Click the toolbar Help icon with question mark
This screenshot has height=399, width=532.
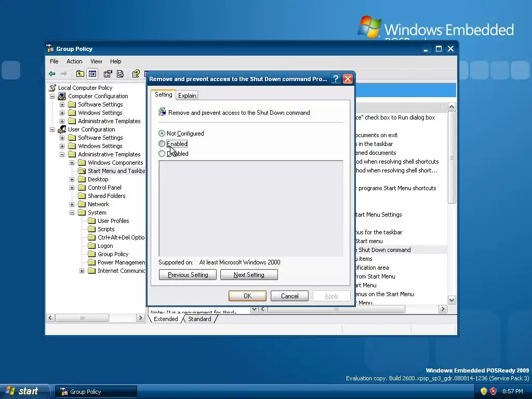click(136, 74)
